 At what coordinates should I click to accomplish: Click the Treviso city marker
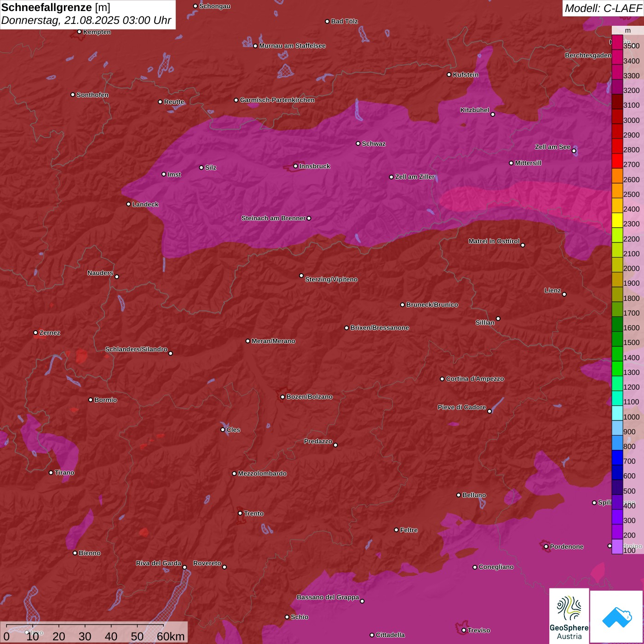(x=464, y=630)
